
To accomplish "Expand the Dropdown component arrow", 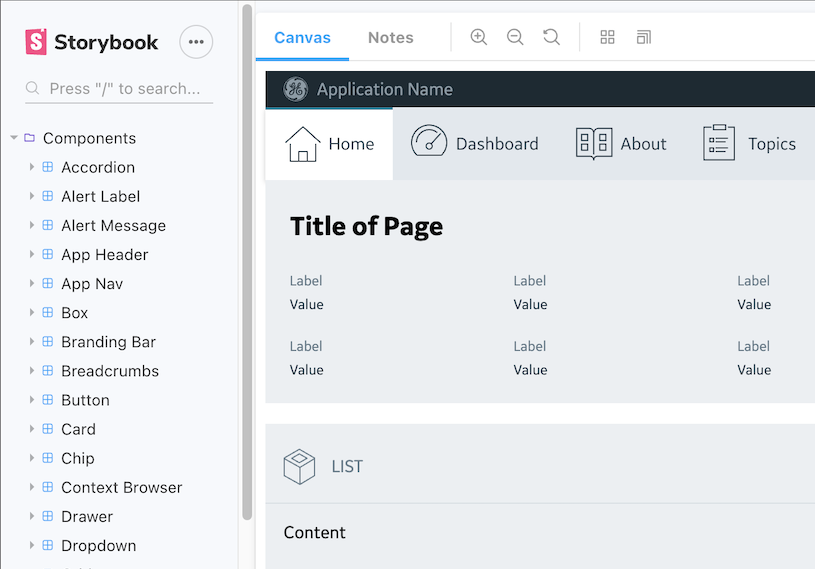I will coord(32,546).
